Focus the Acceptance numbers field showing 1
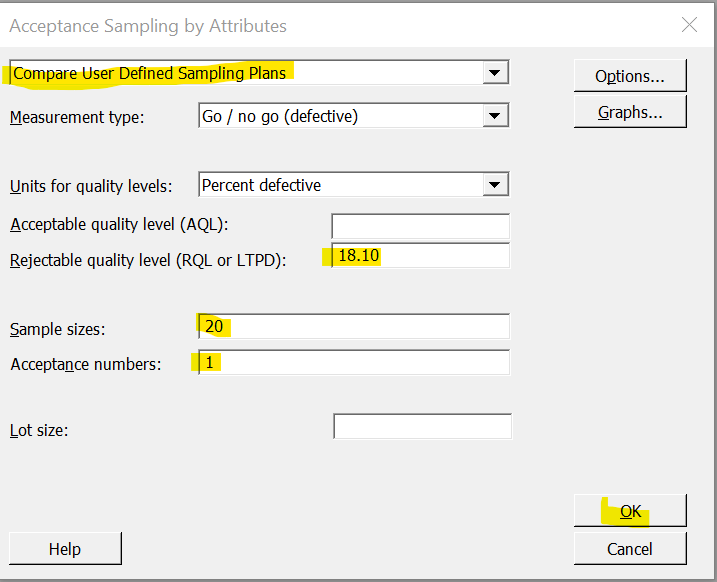 click(354, 363)
